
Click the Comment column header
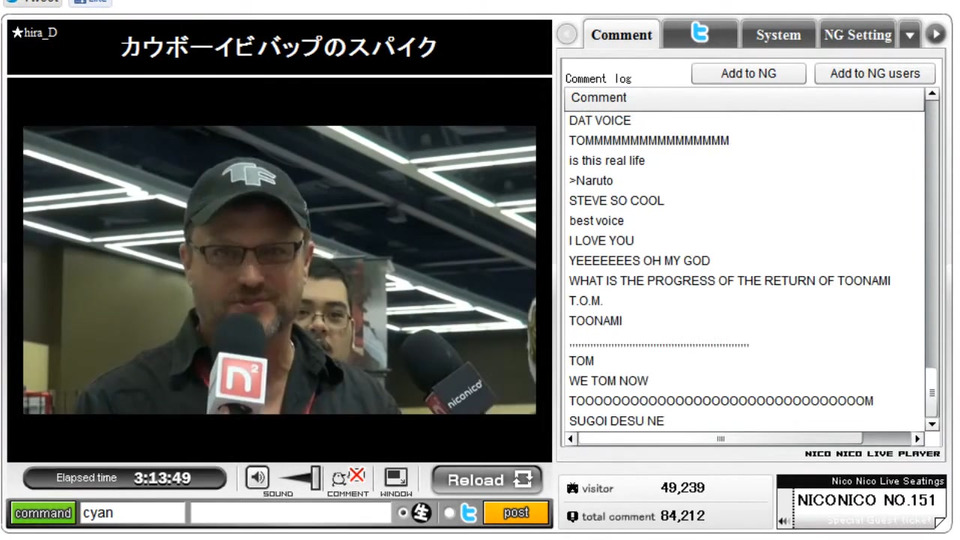coord(744,98)
